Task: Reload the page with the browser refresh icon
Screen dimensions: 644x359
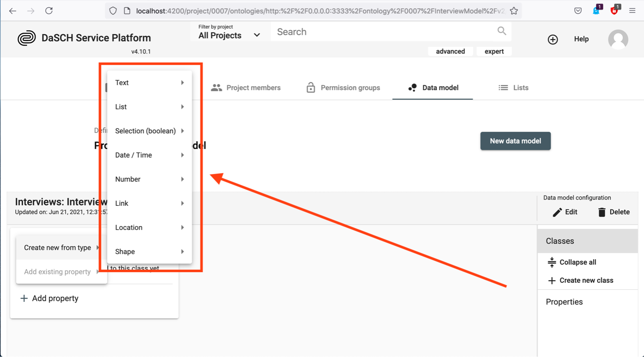Action: [x=49, y=11]
